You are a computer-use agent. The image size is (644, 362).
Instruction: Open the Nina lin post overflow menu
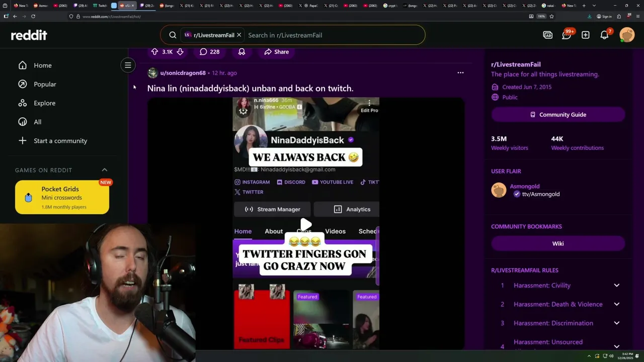460,73
